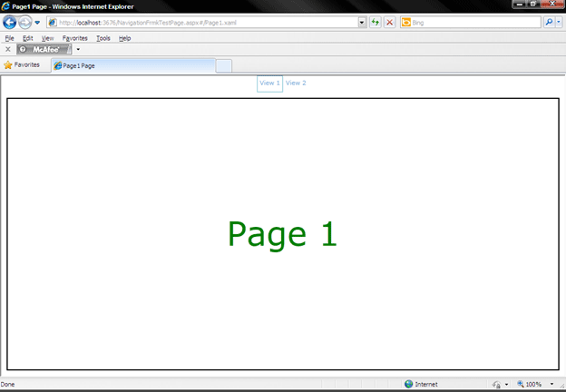Click the Done status bar text
566x392 pixels.
coord(7,385)
